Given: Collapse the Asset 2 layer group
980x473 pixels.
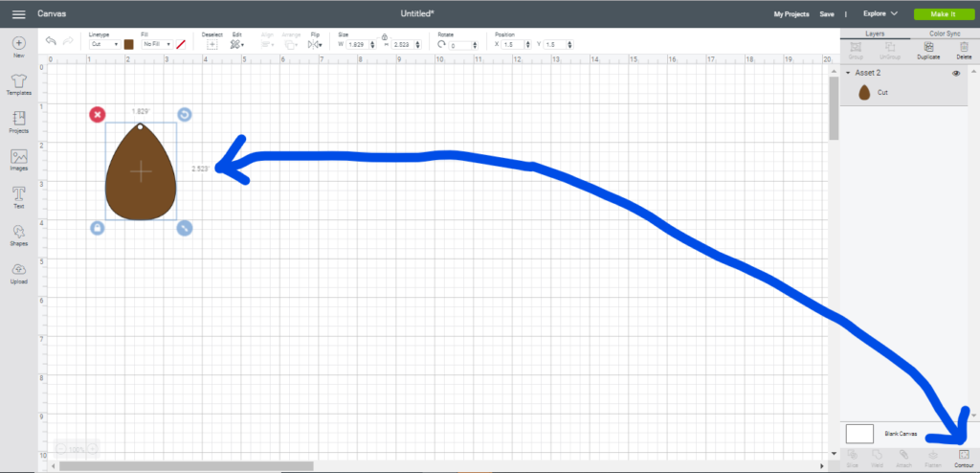Looking at the screenshot, I should tap(848, 73).
